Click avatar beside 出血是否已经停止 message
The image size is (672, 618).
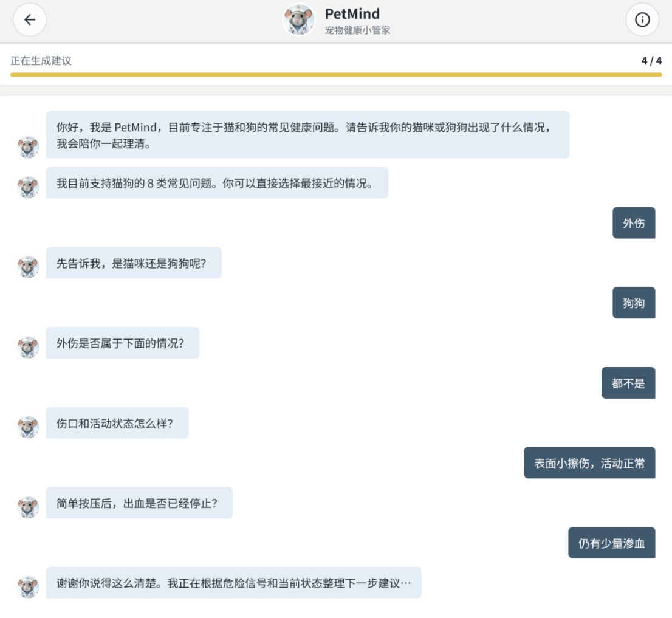point(29,507)
